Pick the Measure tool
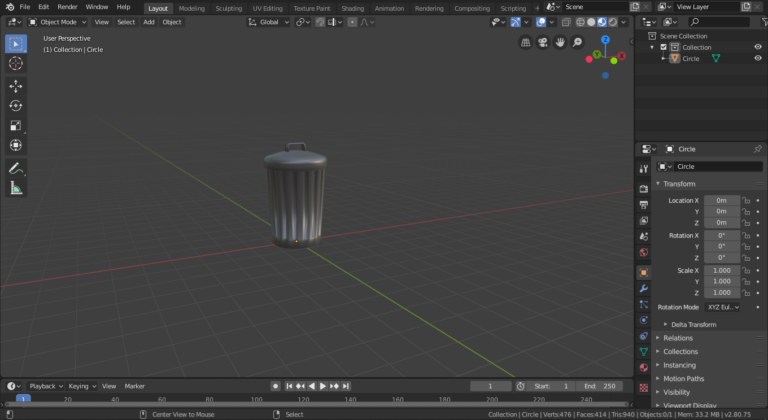This screenshot has width=768, height=420. coord(16,187)
